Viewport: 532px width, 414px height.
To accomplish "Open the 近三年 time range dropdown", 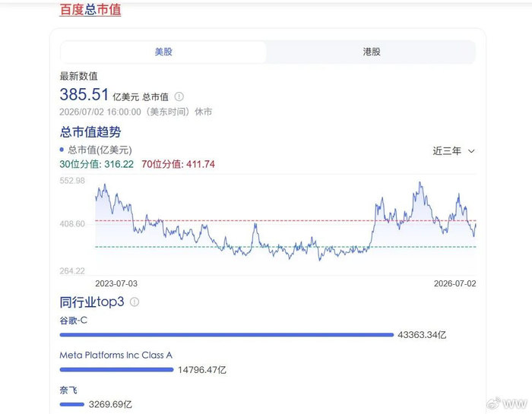I will 454,151.
